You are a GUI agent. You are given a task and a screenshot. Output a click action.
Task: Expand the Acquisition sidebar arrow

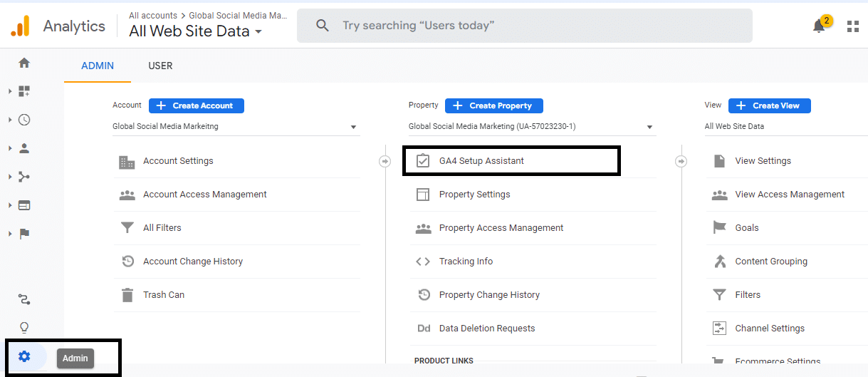click(x=10, y=177)
